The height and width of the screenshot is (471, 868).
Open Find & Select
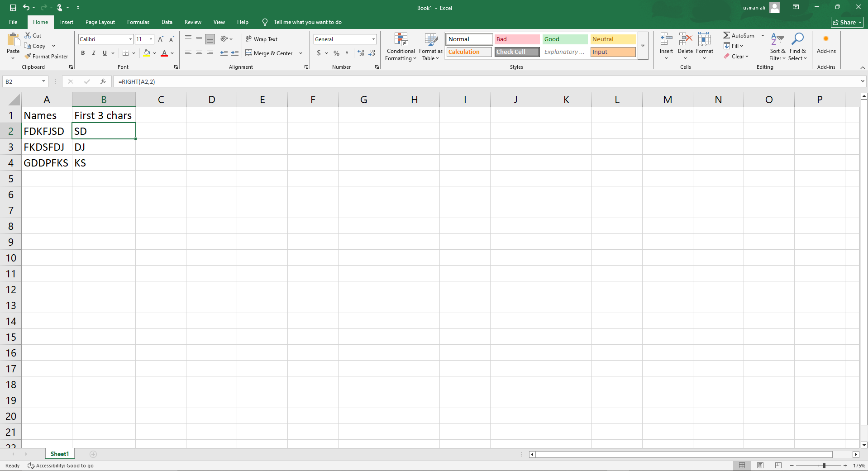797,46
